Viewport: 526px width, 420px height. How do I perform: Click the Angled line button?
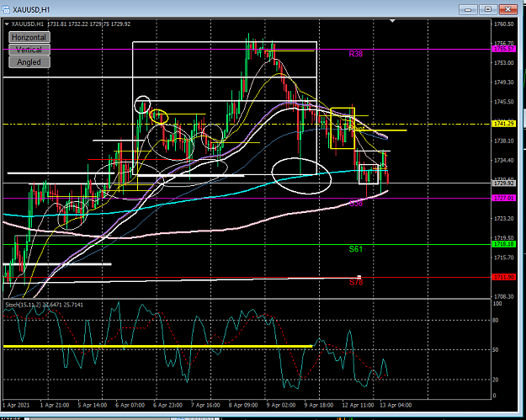click(29, 62)
